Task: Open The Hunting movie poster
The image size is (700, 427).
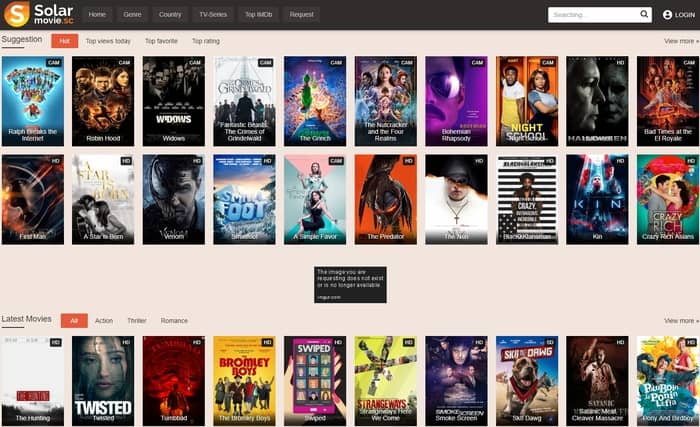Action: pyautogui.click(x=33, y=381)
